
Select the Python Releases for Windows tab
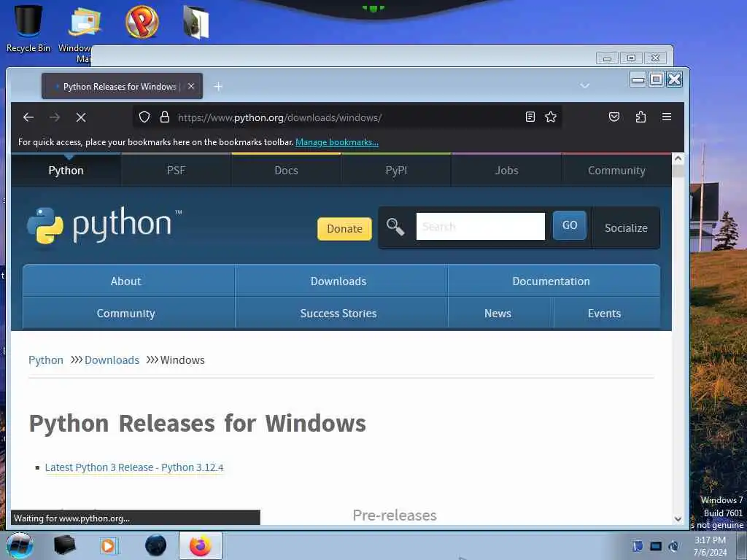point(122,86)
